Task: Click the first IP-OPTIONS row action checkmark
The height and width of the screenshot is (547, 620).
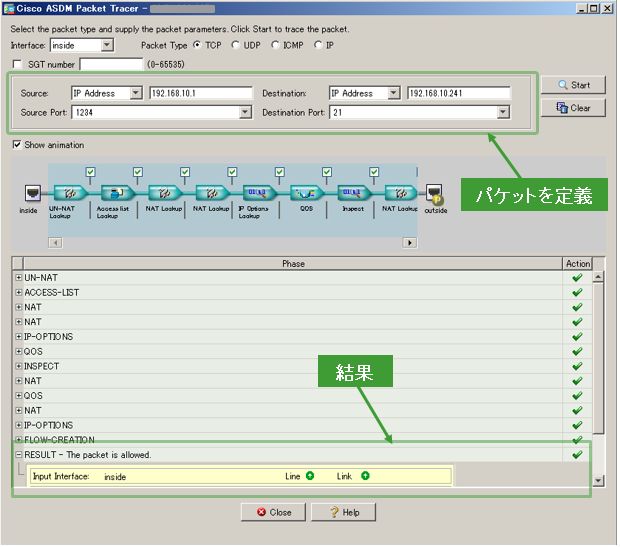Action: [x=578, y=337]
